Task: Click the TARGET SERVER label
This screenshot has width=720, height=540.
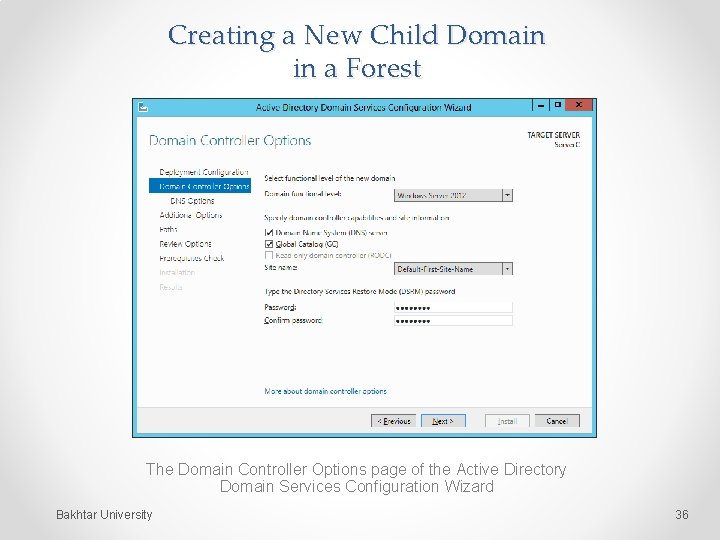Action: [553, 135]
